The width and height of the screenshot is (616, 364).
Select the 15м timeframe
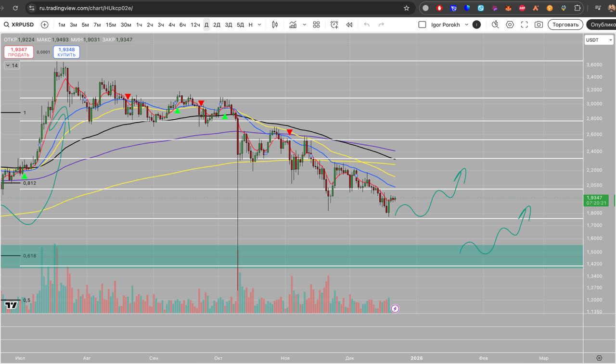111,25
